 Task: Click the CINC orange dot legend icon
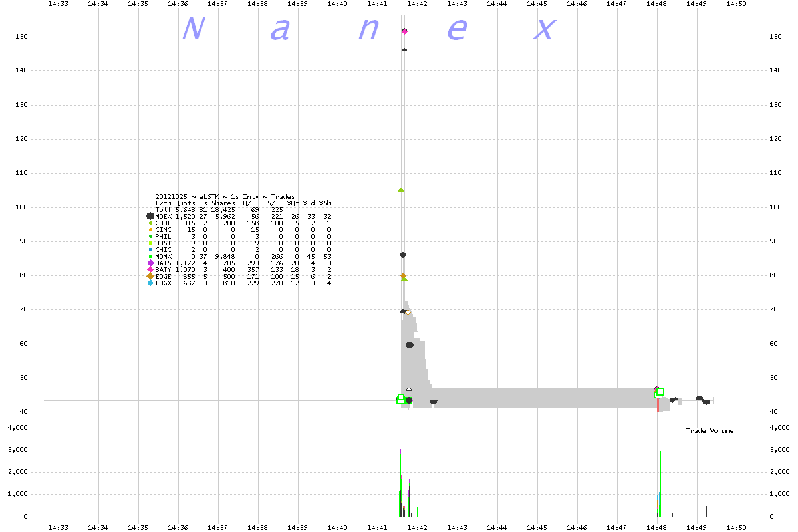[150, 229]
